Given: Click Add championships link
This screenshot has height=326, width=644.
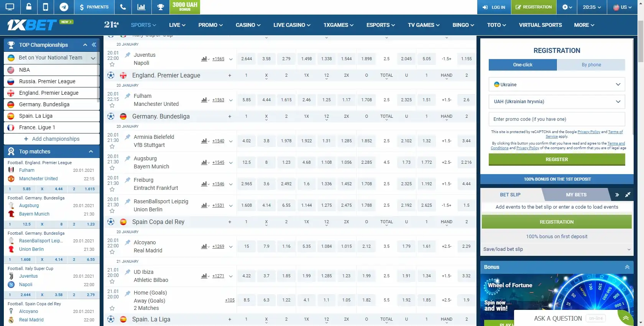Looking at the screenshot, I should (x=56, y=139).
